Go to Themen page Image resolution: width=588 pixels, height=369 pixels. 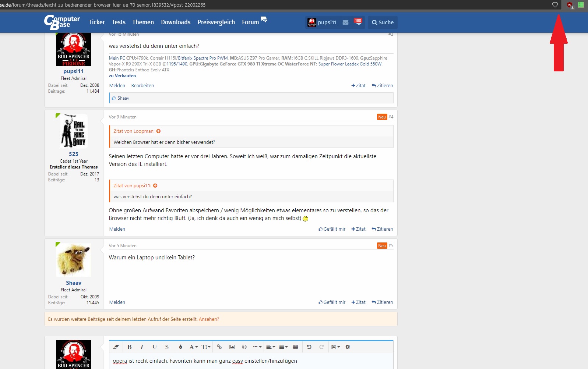coord(143,22)
